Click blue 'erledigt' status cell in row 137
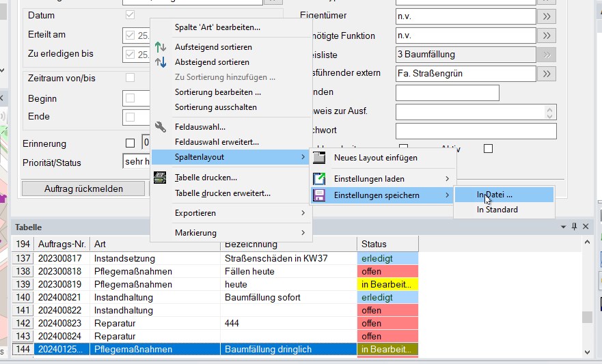The width and height of the screenshot is (602, 364). pos(387,259)
